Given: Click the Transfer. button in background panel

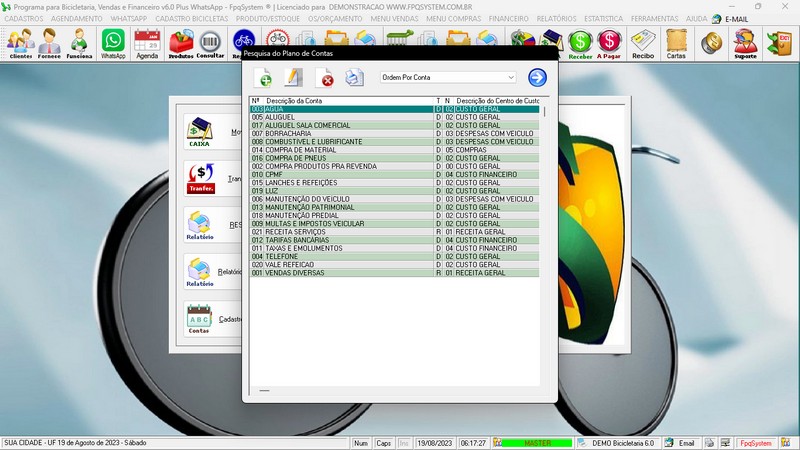Looking at the screenshot, I should point(200,178).
